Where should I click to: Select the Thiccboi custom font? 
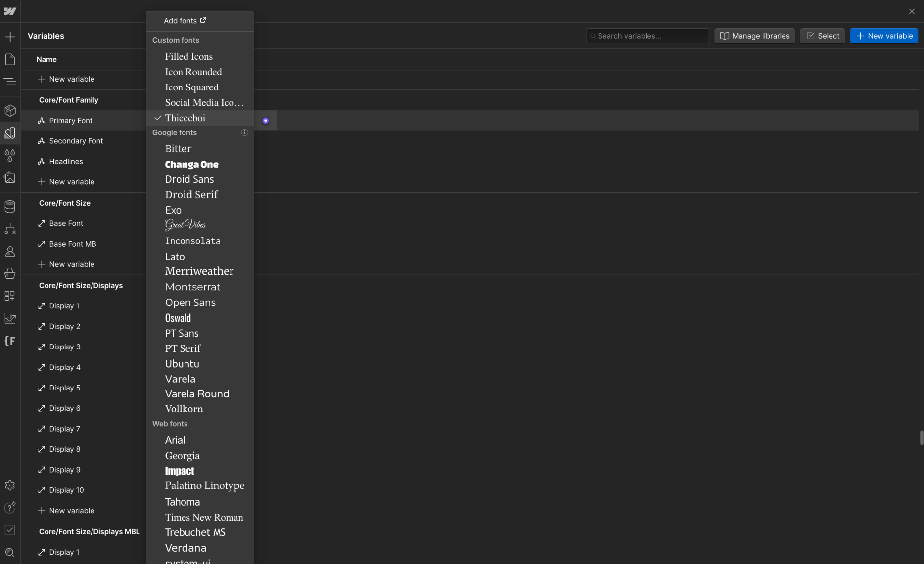pos(185,118)
